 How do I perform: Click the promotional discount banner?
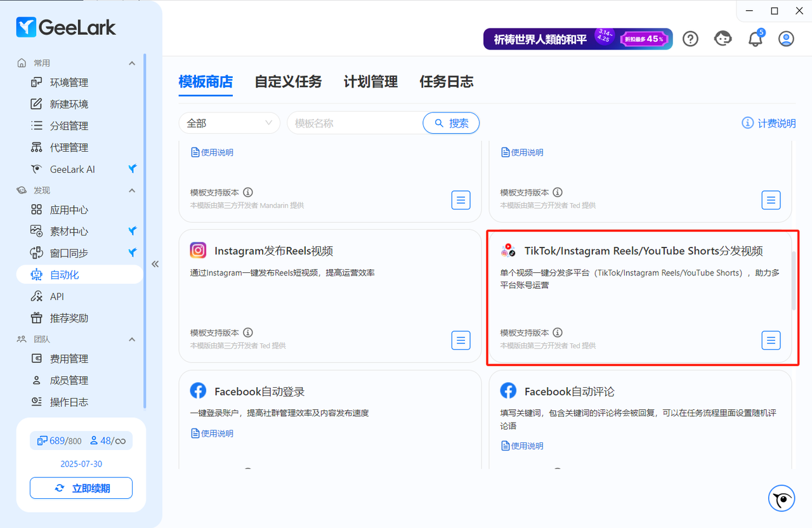(x=578, y=39)
